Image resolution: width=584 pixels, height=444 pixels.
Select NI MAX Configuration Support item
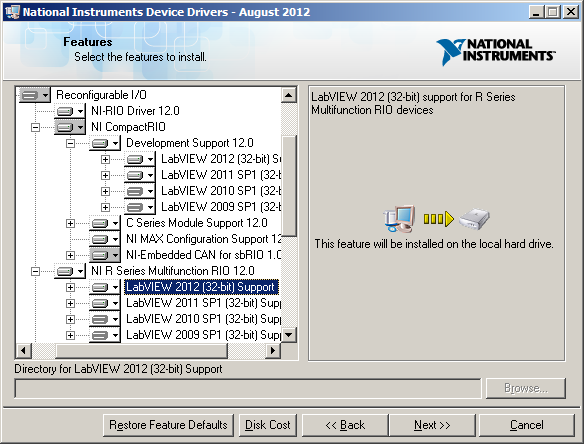point(203,239)
